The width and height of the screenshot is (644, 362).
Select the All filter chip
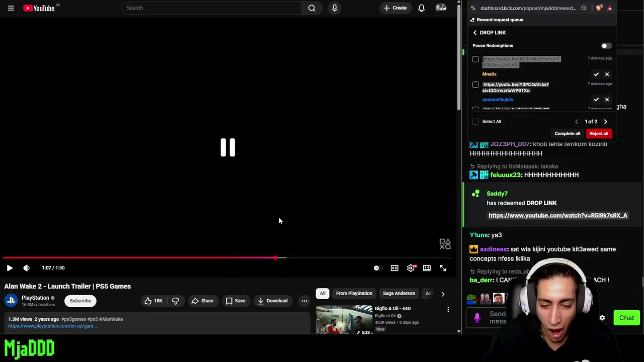tap(323, 294)
